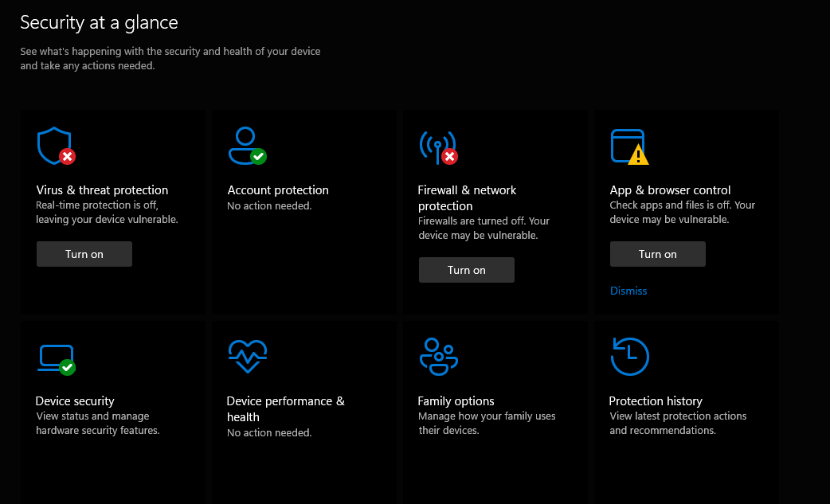The height and width of the screenshot is (504, 830).
Task: Click the Firewall & network antenna icon
Action: pos(437,147)
